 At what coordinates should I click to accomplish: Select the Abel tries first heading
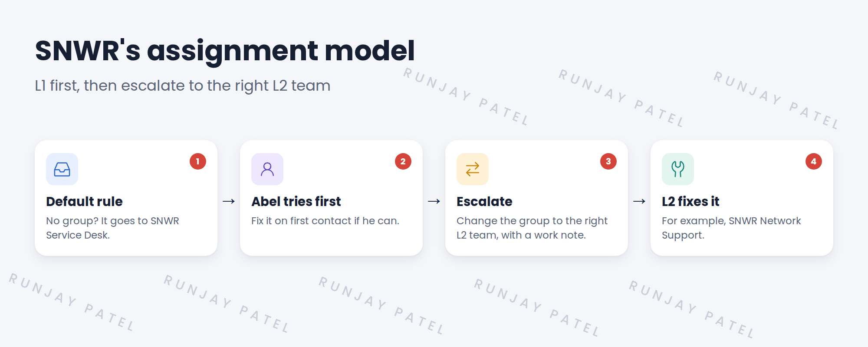pos(296,202)
